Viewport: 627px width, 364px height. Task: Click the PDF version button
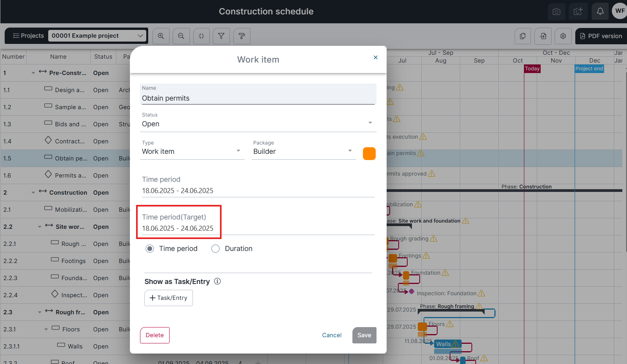pyautogui.click(x=601, y=36)
